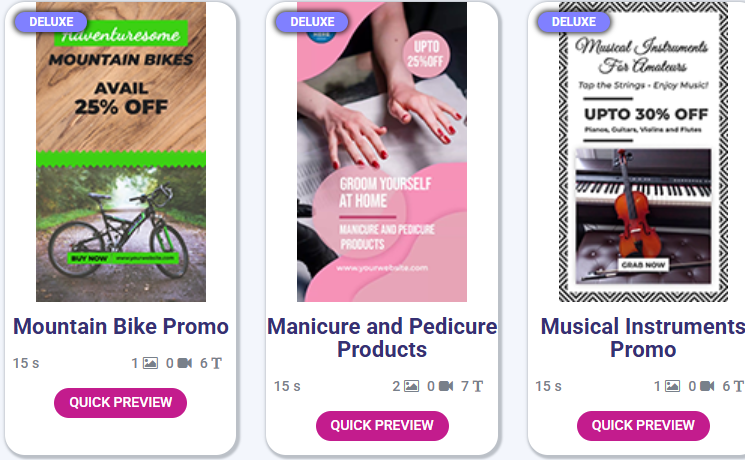Select the Mountain Bike Promo thumbnail image
The width and height of the screenshot is (745, 460).
pyautogui.click(x=121, y=152)
